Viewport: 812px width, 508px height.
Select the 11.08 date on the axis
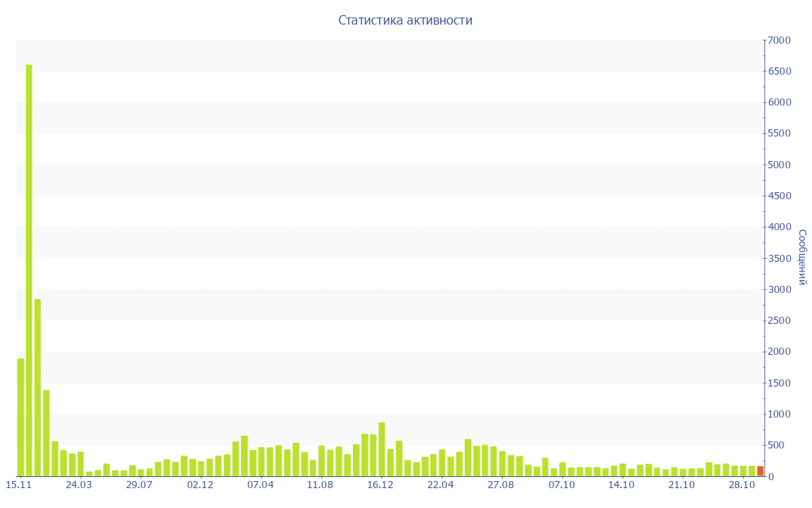pos(320,485)
